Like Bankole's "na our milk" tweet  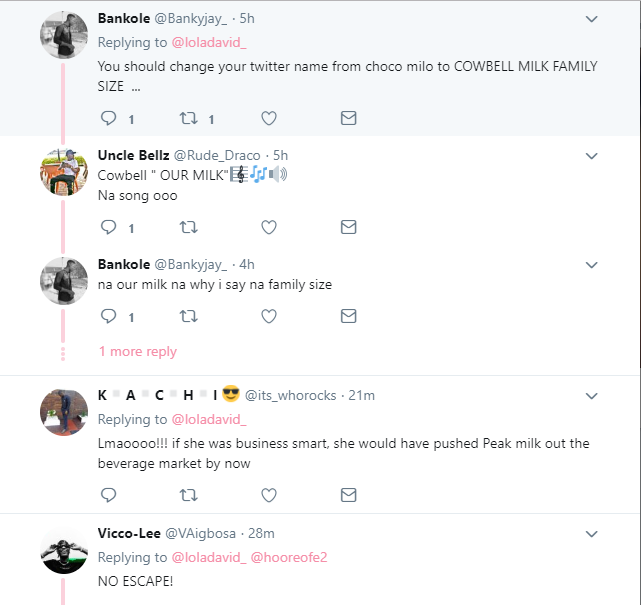(x=268, y=316)
